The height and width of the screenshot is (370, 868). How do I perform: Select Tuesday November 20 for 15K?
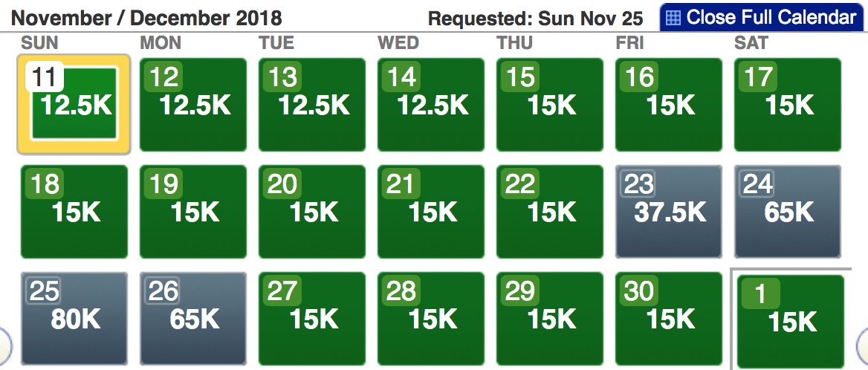click(312, 211)
